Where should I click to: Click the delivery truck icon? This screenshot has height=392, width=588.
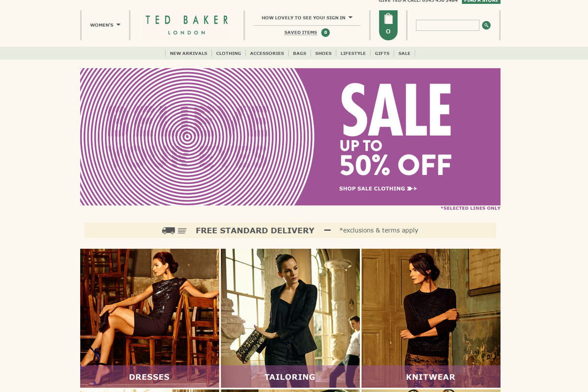pos(168,230)
